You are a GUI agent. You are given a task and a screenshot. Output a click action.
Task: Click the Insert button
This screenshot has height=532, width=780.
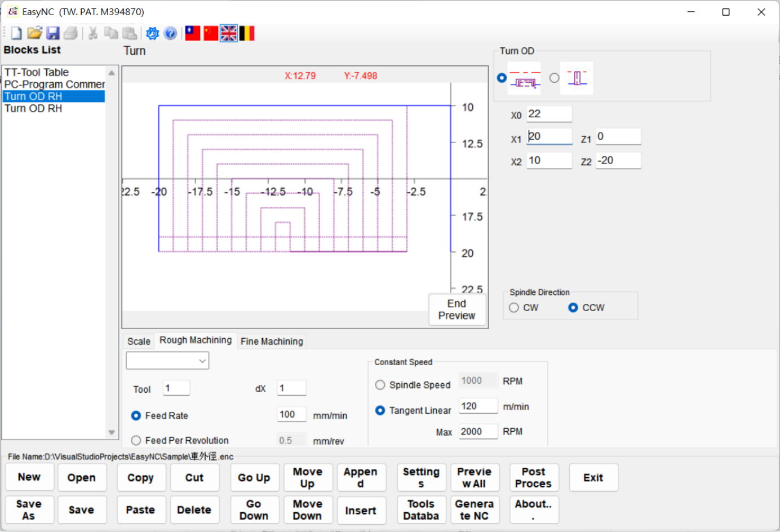click(x=361, y=510)
